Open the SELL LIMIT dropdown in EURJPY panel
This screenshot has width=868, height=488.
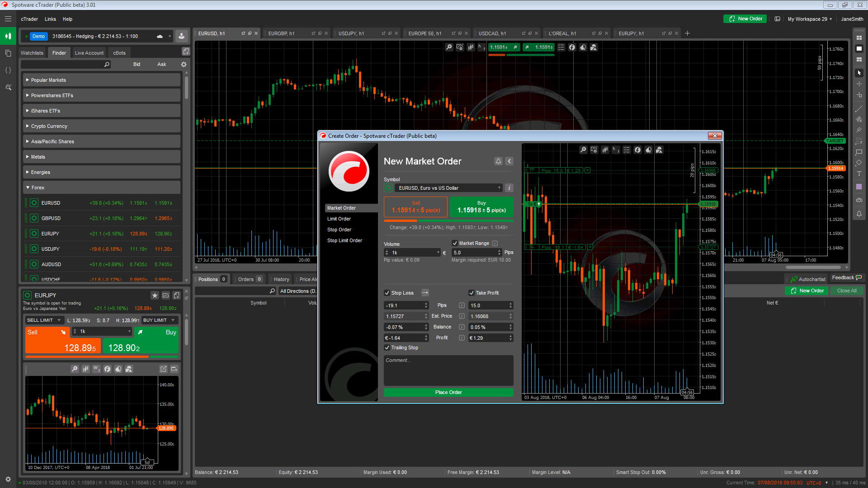pos(44,320)
